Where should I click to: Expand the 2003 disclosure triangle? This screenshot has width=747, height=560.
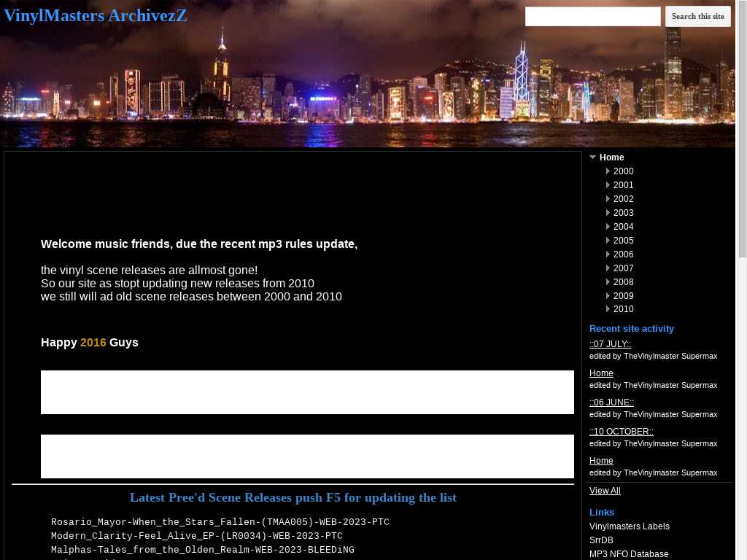(x=608, y=213)
